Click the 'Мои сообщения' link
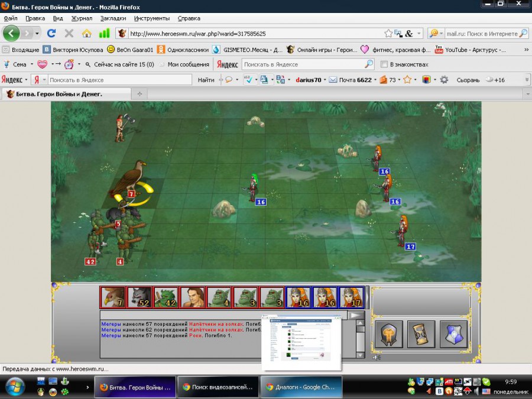The image size is (532, 399). click(x=188, y=64)
